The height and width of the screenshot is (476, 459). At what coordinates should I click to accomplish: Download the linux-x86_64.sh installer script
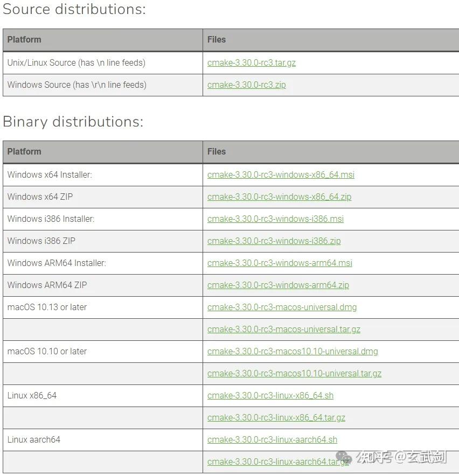[270, 395]
